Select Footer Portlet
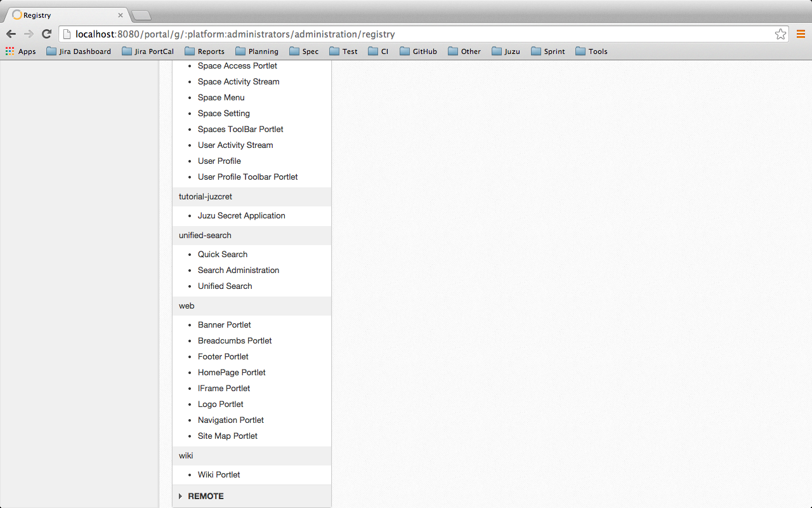Screen dimensions: 812x508 click(x=223, y=357)
